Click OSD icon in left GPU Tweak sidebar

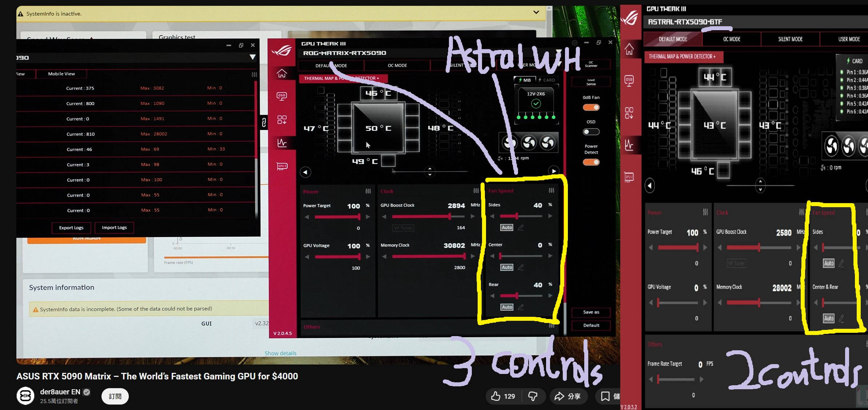click(x=282, y=96)
